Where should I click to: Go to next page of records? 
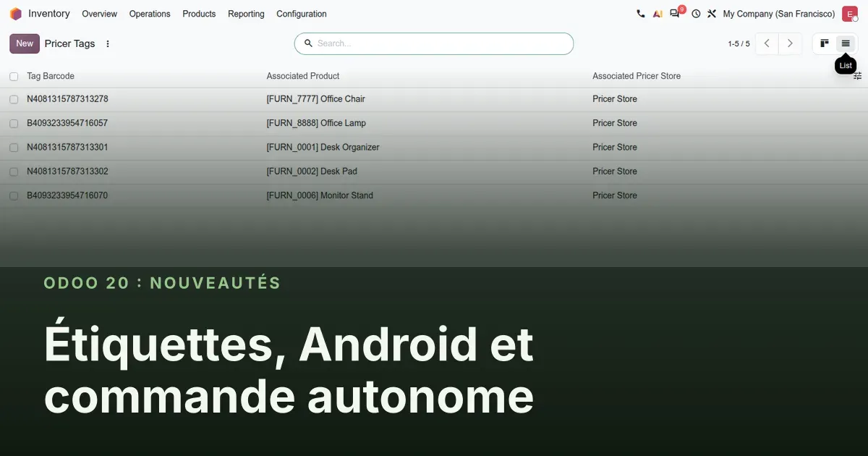click(x=790, y=43)
